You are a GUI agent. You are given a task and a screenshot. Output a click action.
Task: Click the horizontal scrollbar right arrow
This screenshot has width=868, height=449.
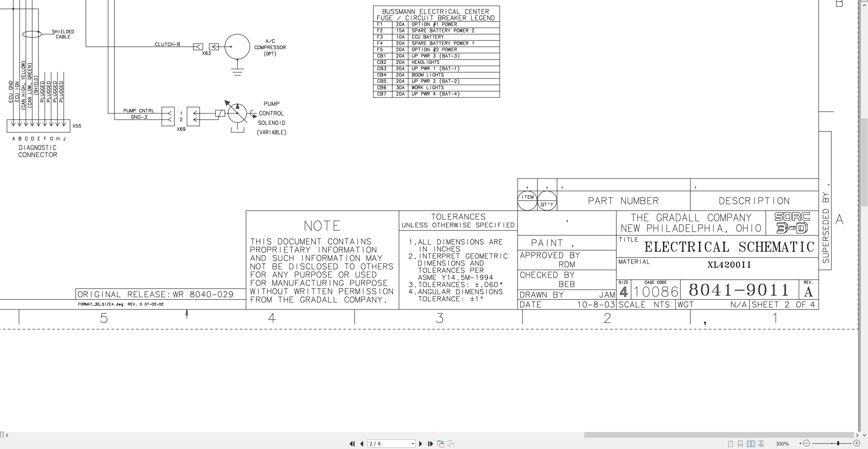857,435
